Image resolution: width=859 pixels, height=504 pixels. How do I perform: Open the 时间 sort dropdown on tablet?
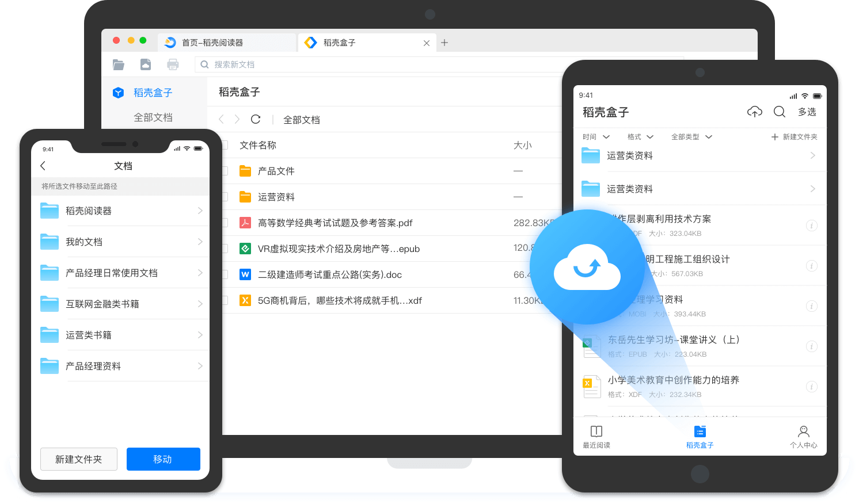click(596, 137)
